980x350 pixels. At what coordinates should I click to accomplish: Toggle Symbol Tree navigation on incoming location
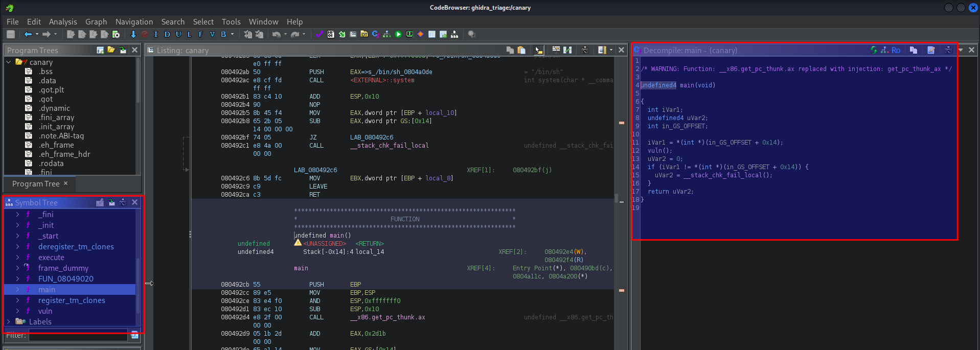[x=111, y=203]
